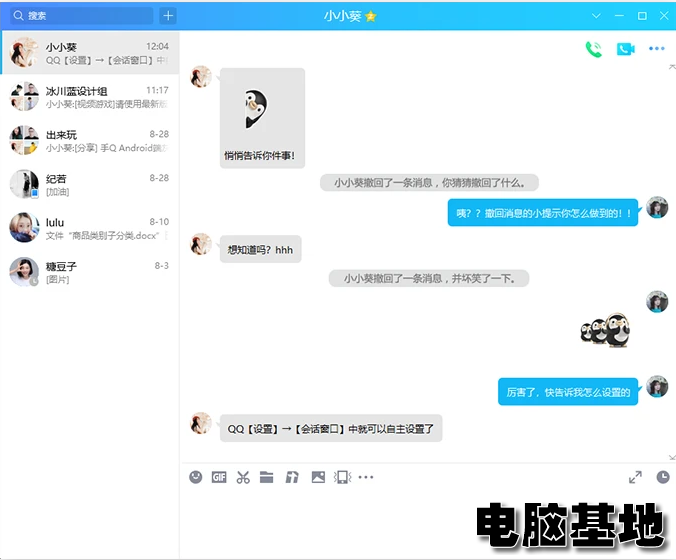Click the 小小葵 chat title name
This screenshot has height=560, width=676.
point(343,16)
